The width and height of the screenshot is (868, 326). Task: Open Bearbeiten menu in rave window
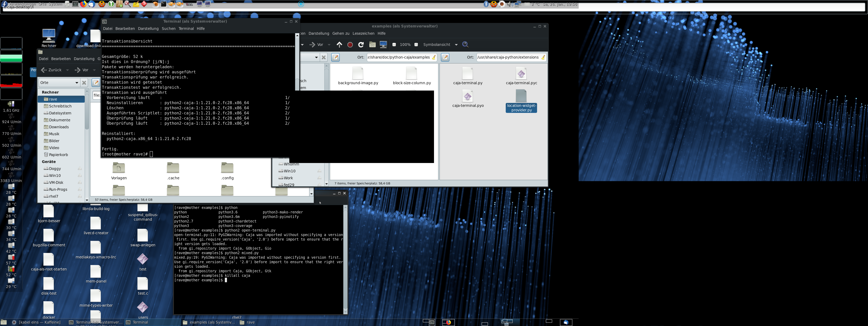(61, 59)
